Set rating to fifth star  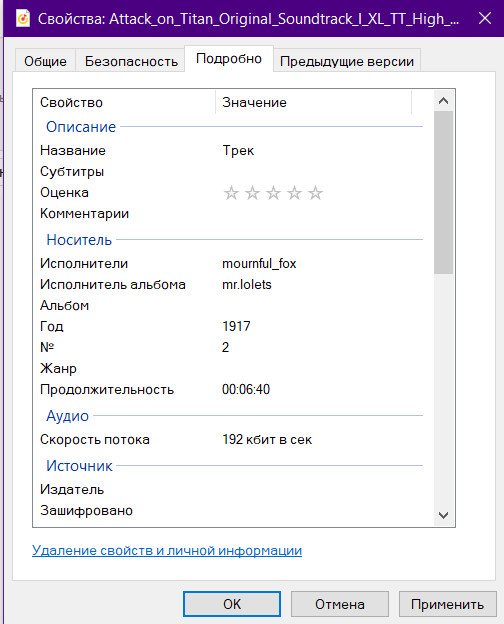pos(315,193)
